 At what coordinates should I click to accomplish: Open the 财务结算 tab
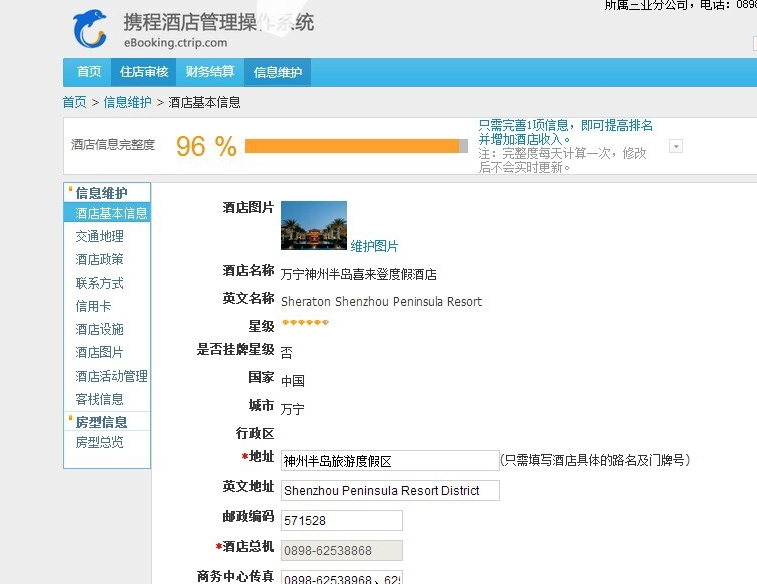pos(210,72)
